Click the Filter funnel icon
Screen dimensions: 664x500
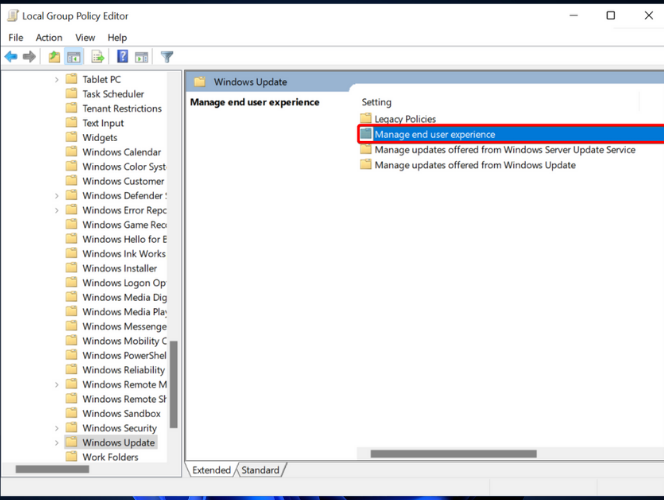[167, 57]
